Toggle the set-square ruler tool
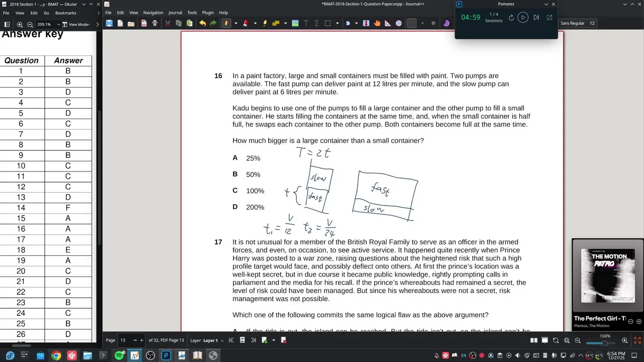 click(388, 23)
